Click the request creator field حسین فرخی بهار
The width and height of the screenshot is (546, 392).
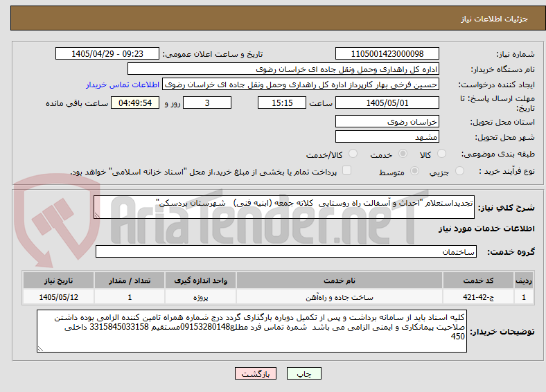301,84
